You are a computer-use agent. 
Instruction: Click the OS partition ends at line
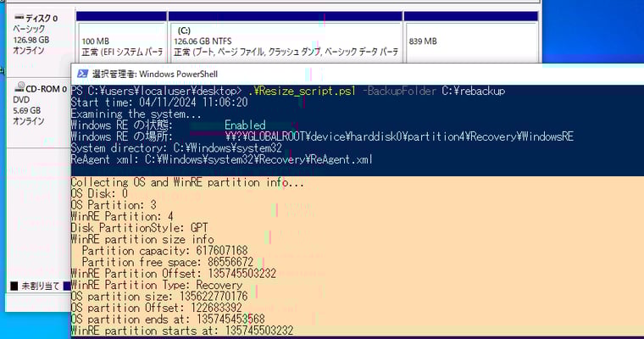[168, 319]
